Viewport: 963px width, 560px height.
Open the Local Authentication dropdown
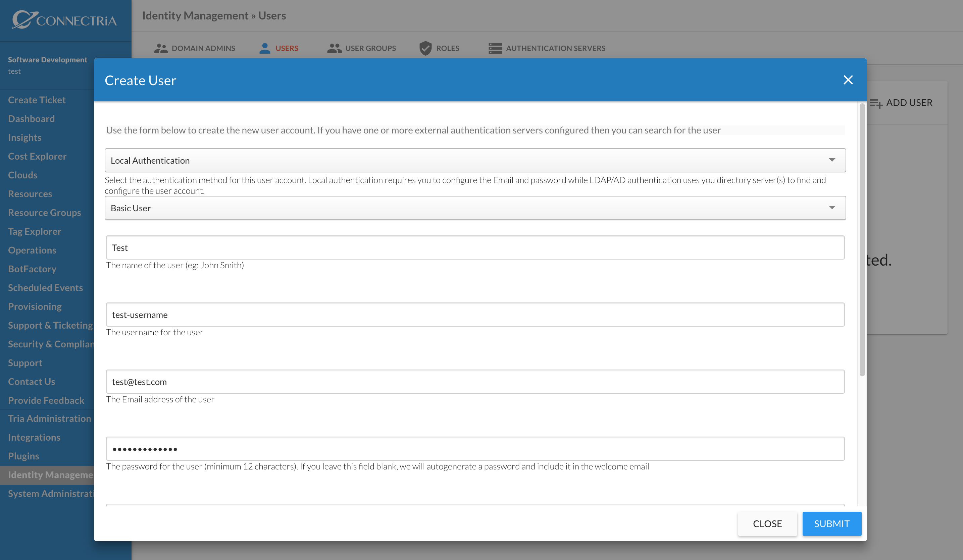[475, 160]
